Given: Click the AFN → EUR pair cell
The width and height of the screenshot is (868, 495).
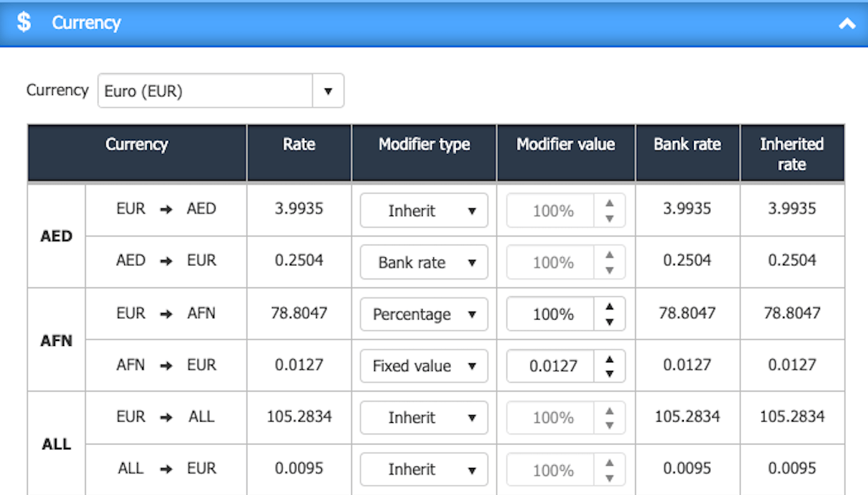Looking at the screenshot, I should pos(166,365).
